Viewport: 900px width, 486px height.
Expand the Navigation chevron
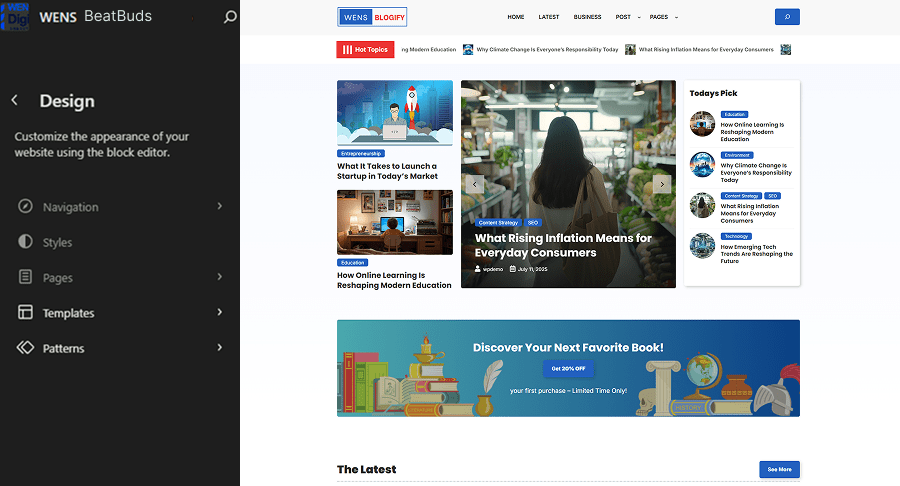pyautogui.click(x=219, y=207)
